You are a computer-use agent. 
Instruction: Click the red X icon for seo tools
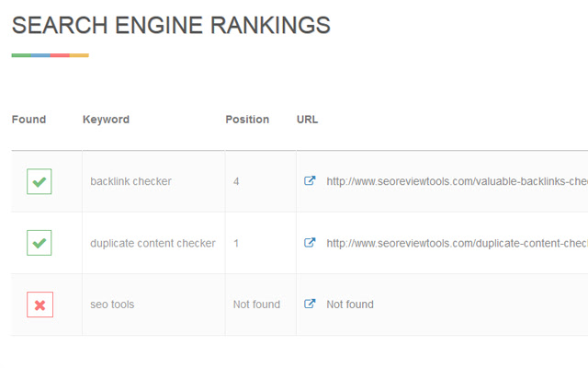click(x=40, y=305)
